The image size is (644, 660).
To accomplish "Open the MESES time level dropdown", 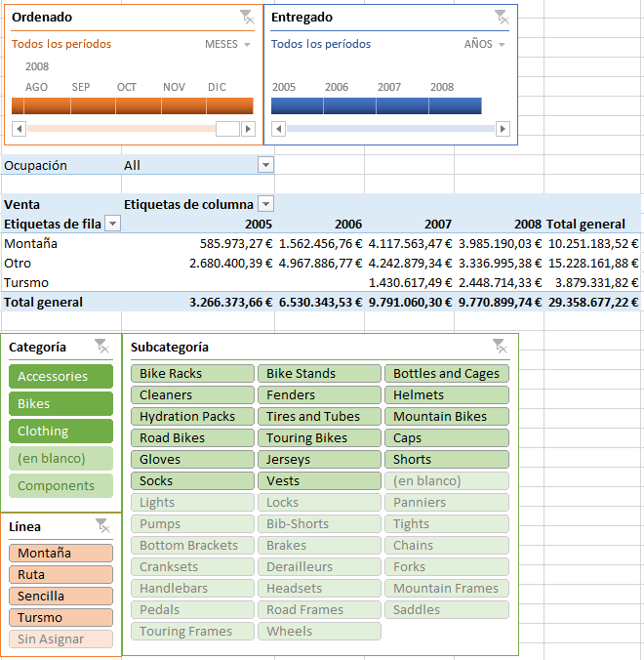I will click(227, 44).
